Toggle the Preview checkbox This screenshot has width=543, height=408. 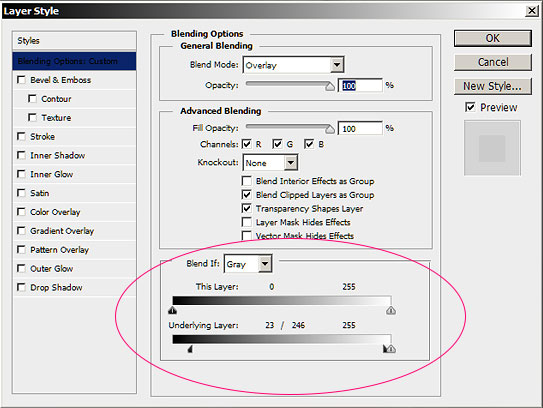pos(470,107)
